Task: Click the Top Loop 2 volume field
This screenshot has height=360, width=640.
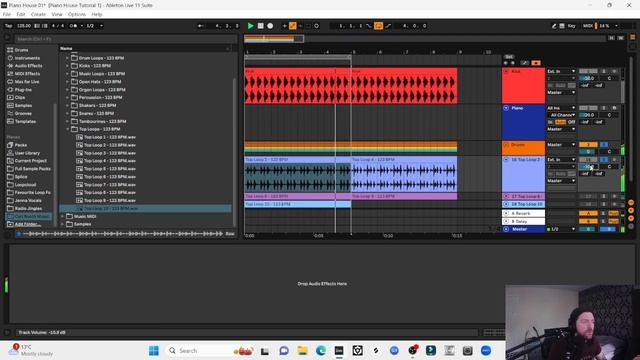Action: [588, 167]
